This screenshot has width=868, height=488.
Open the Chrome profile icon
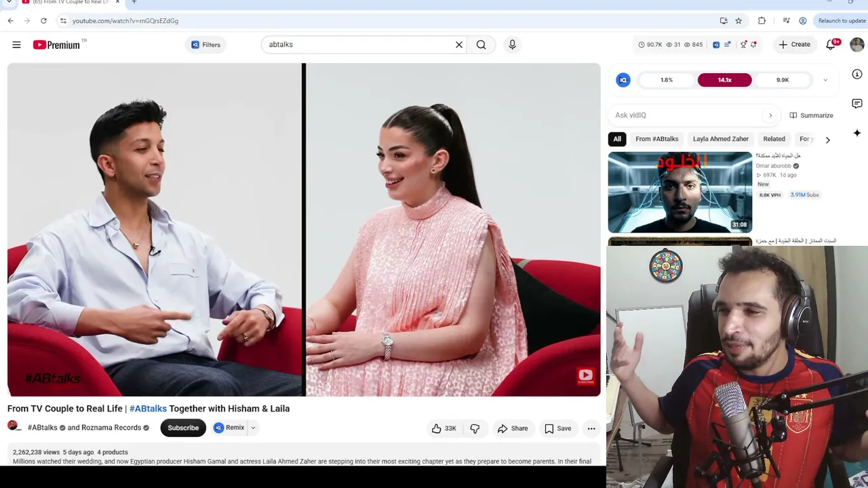(x=803, y=21)
